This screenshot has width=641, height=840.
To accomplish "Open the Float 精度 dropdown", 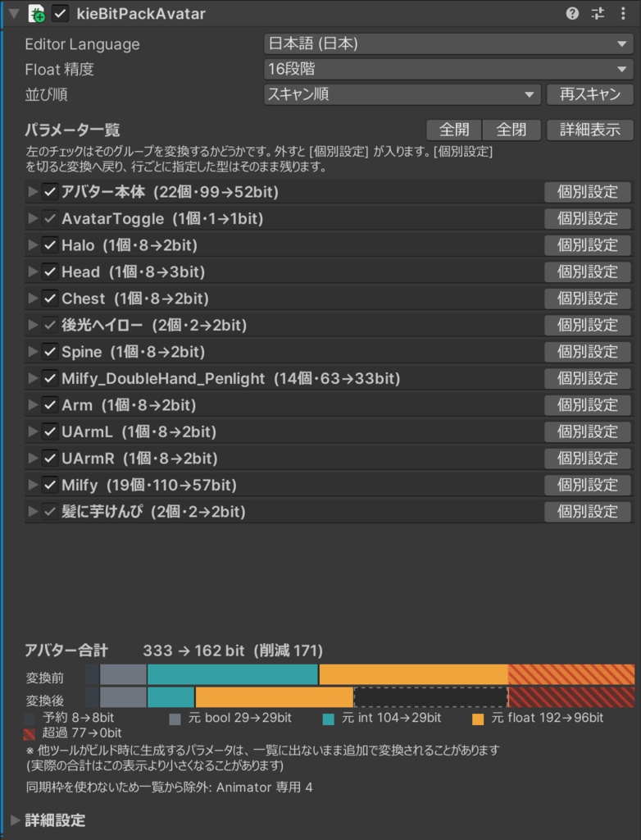I will [448, 69].
